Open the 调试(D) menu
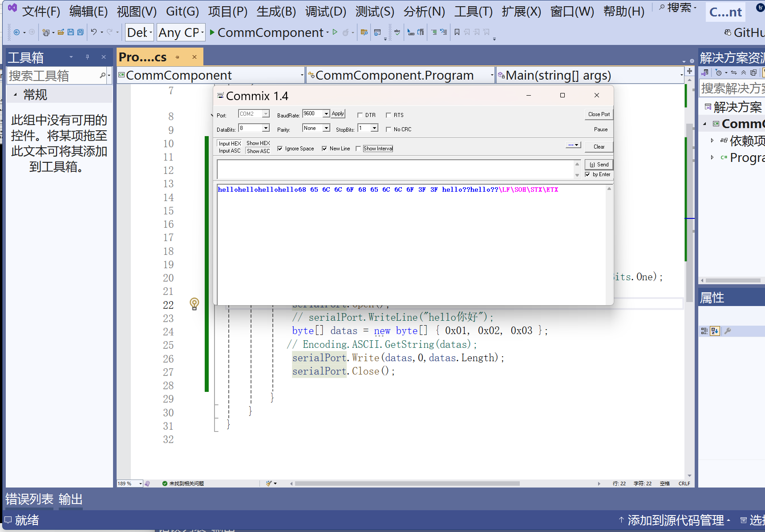The height and width of the screenshot is (532, 765). tap(326, 11)
